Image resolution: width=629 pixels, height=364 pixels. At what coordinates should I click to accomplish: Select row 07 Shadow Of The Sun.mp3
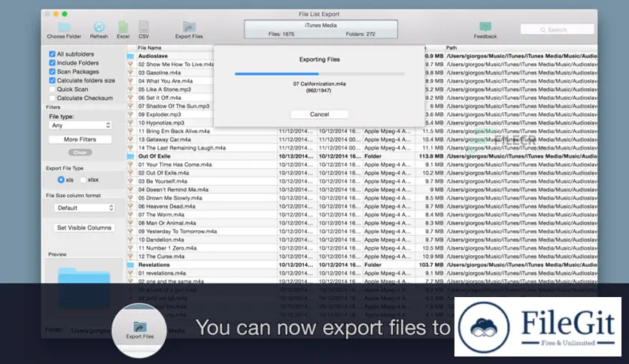coord(174,106)
